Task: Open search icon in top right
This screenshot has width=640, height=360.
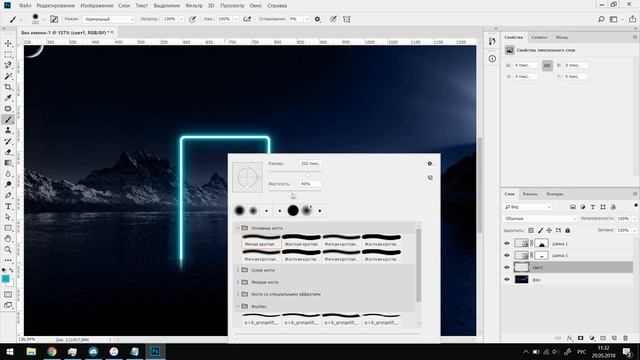Action: click(x=601, y=19)
